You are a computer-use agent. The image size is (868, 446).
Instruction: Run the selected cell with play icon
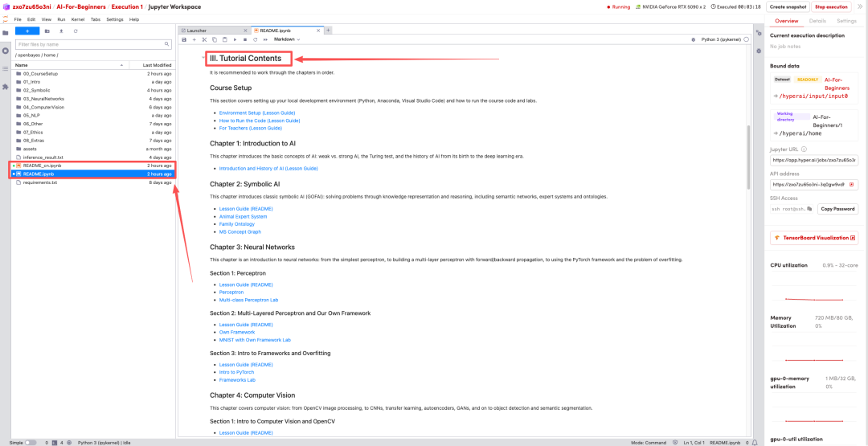pyautogui.click(x=235, y=40)
